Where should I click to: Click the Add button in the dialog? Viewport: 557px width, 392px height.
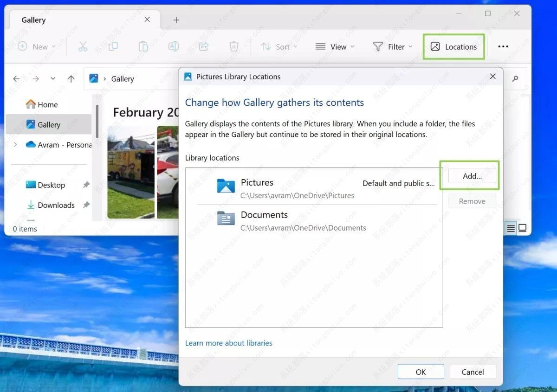(x=471, y=176)
